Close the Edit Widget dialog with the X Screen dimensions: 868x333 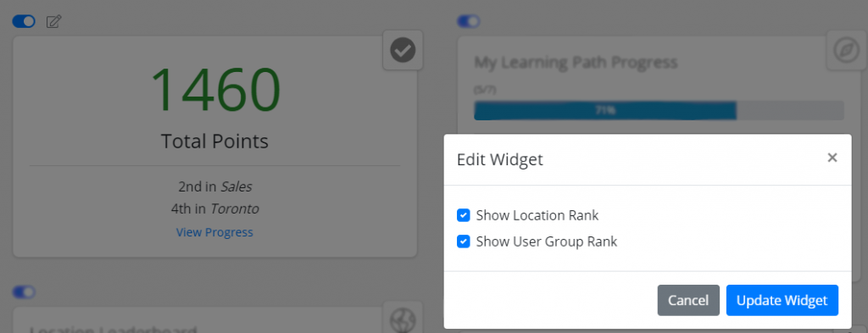pos(832,158)
